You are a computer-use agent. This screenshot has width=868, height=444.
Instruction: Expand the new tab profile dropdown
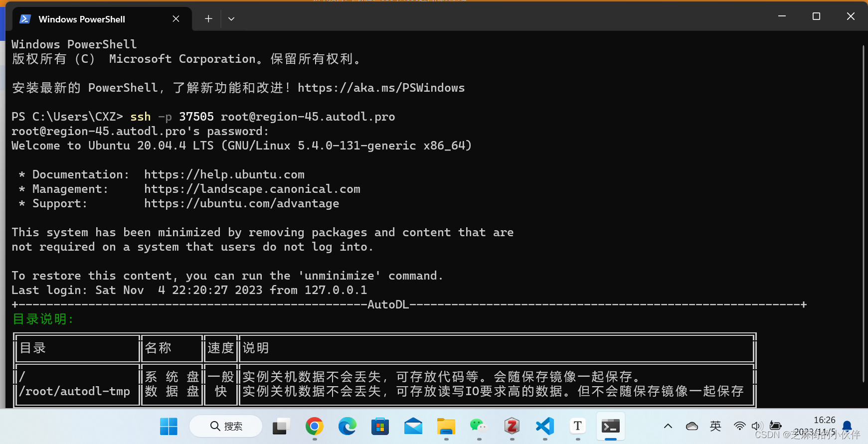click(x=231, y=19)
